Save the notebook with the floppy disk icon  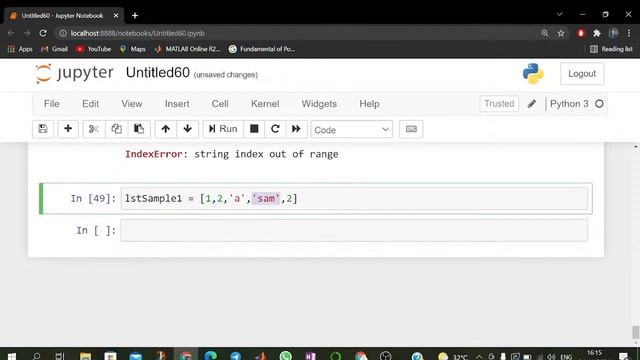click(x=43, y=129)
